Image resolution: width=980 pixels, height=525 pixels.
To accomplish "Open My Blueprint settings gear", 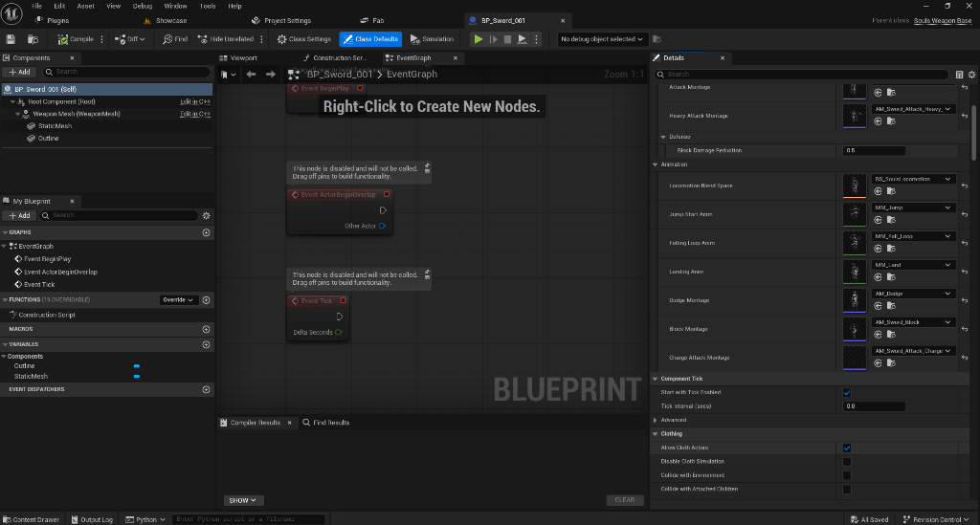I will [x=207, y=215].
